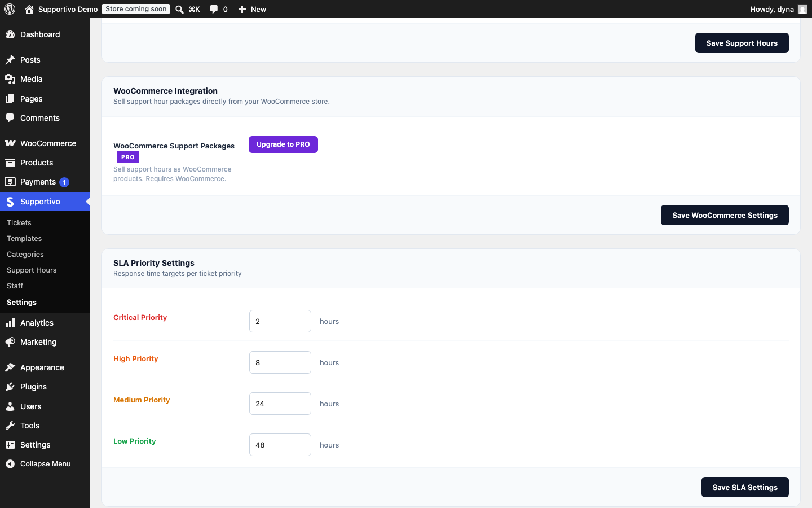Click 'Response time targets per ticket priority' text
Screen dimensions: 812x508
tap(177, 274)
